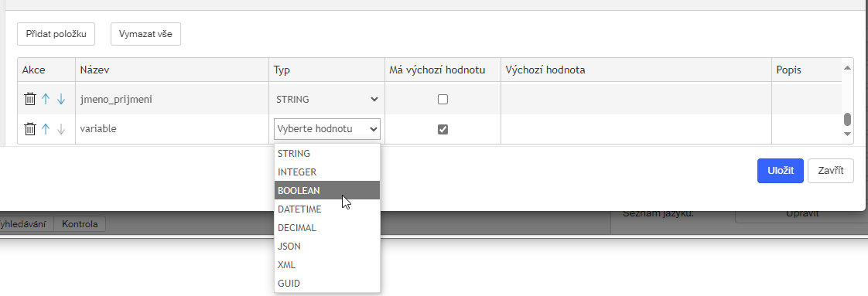Click the Přidat položku button
This screenshot has width=868, height=296.
56,34
